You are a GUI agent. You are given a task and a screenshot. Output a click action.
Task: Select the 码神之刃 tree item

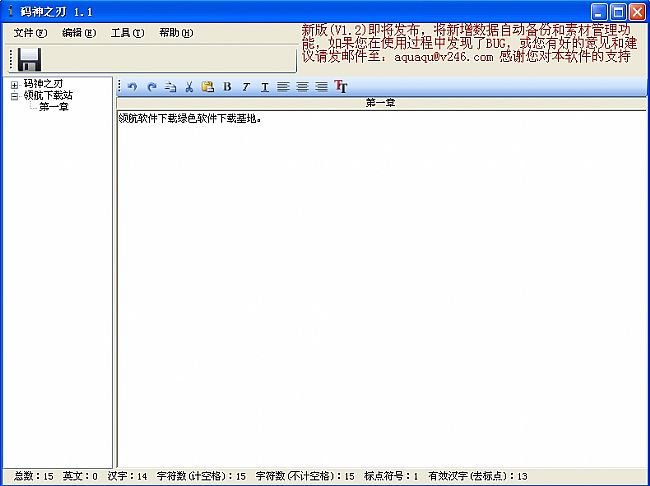click(x=43, y=84)
